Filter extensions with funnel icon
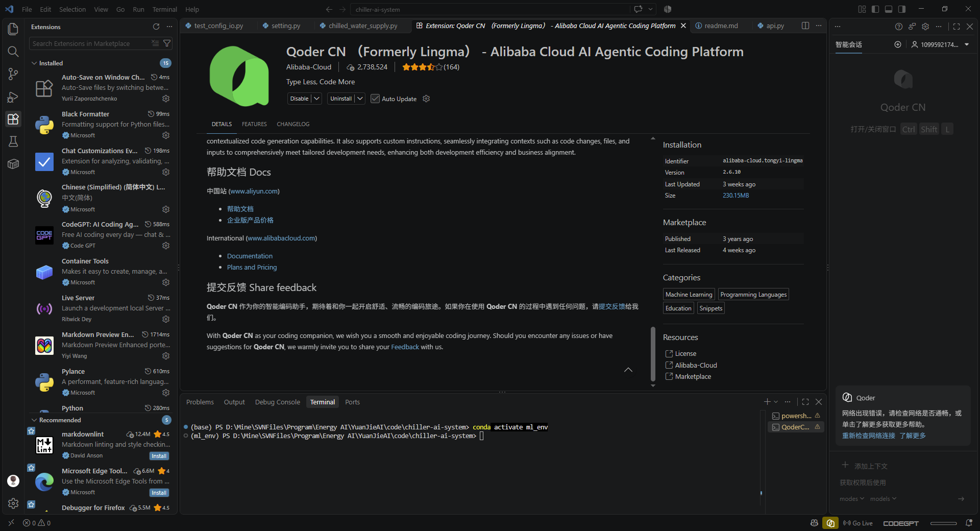Viewport: 980px width, 531px height. (x=167, y=43)
